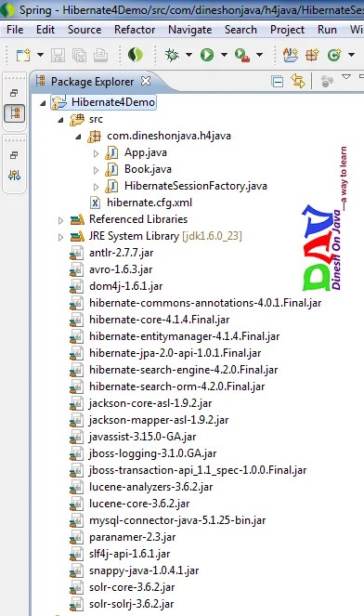Select hibernate-search-engine-4.2.0.Final.jar
Viewport: 364px width, 616px height.
pos(174,370)
